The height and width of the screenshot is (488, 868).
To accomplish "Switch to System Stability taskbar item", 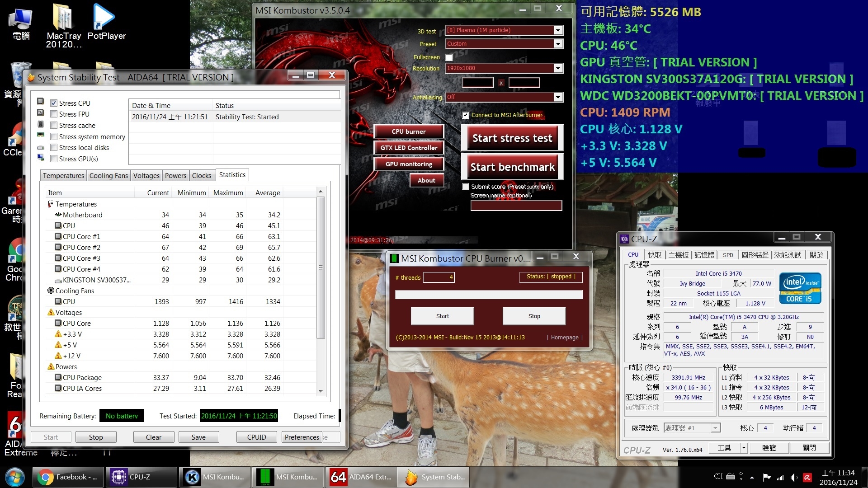I will point(434,477).
